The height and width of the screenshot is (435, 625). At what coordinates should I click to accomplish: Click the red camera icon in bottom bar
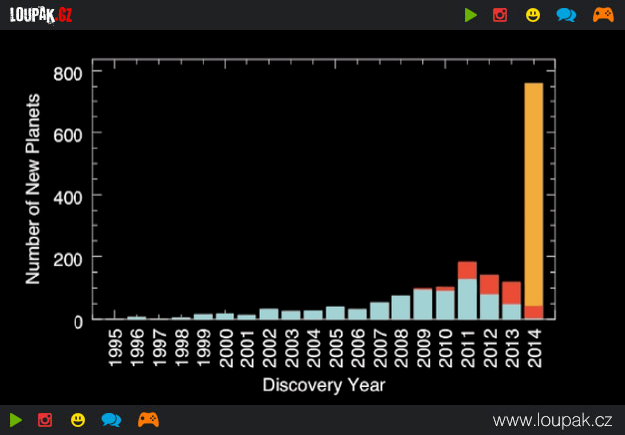tap(45, 420)
